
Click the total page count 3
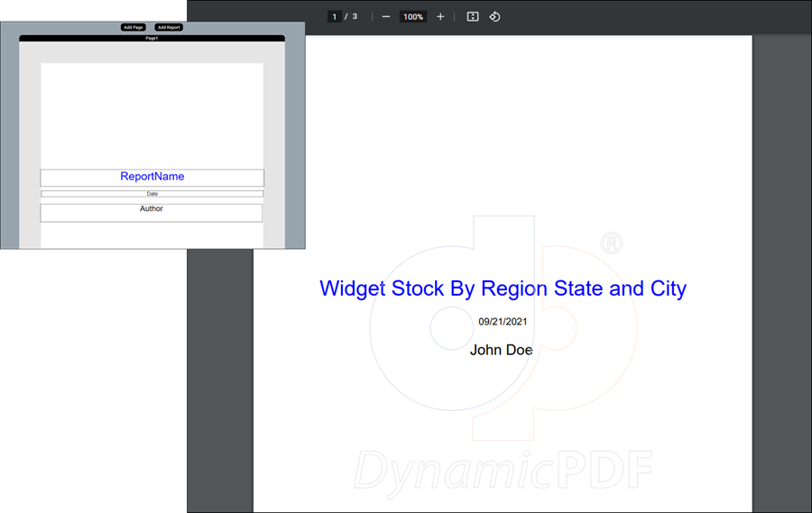point(355,17)
